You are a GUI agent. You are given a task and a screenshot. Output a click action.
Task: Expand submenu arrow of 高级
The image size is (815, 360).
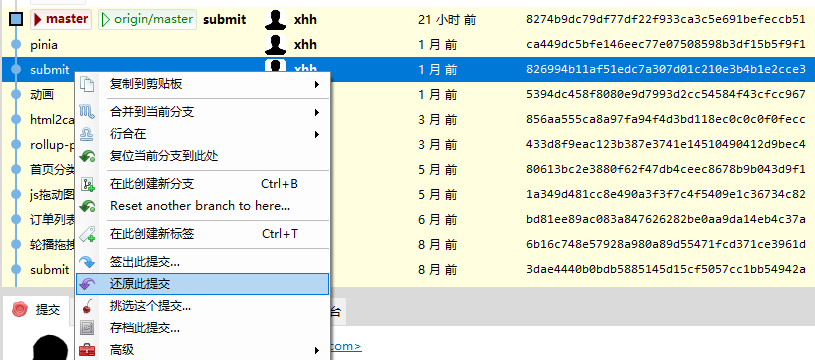[x=317, y=350]
